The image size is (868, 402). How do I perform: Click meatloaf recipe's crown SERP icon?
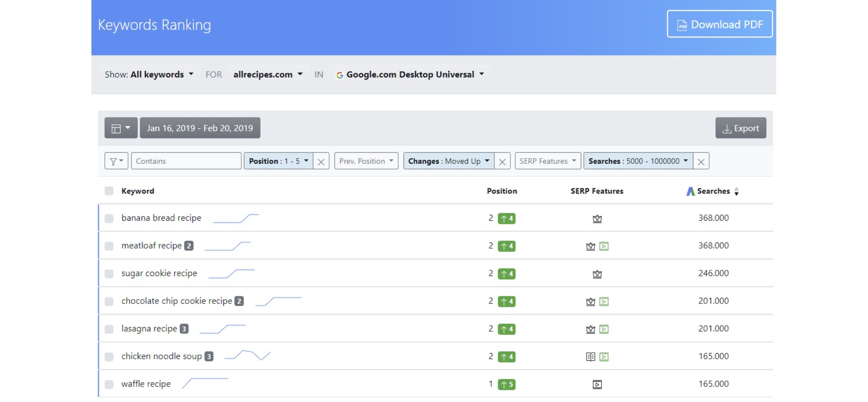[591, 246]
